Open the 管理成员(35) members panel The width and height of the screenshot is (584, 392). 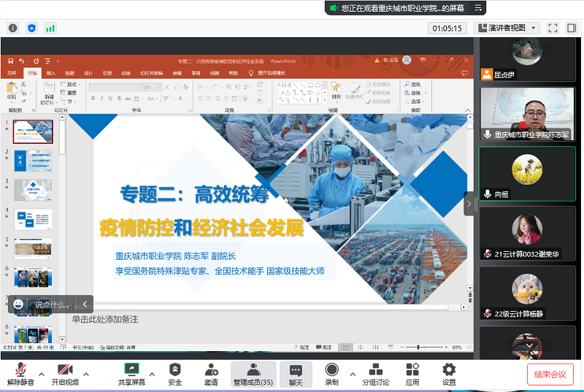[253, 374]
